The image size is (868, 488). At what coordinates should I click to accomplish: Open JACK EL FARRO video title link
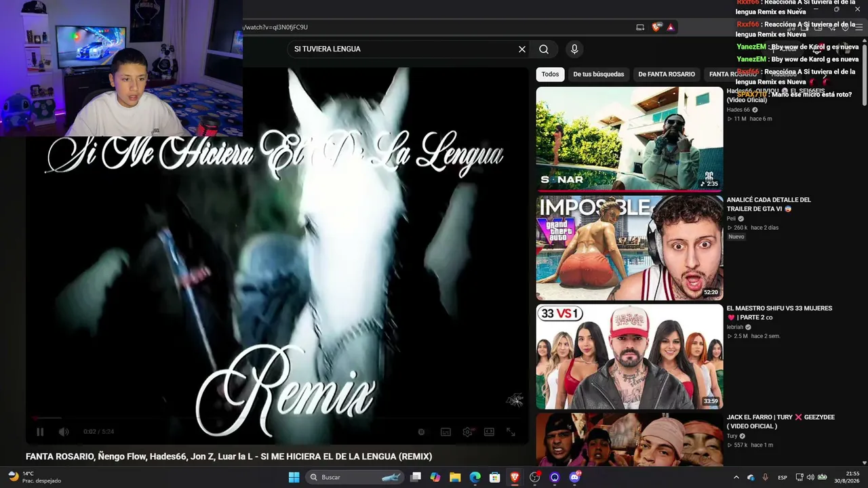781,422
